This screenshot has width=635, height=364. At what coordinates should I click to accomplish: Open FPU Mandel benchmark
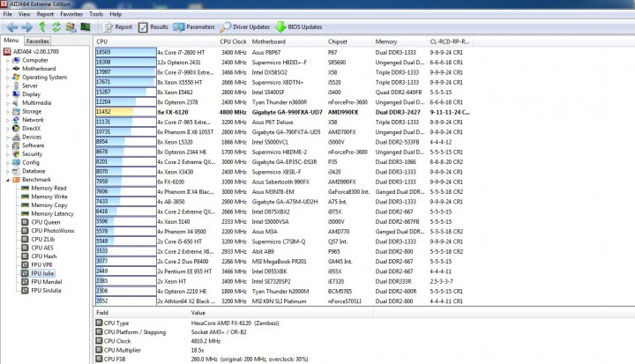click(x=47, y=282)
